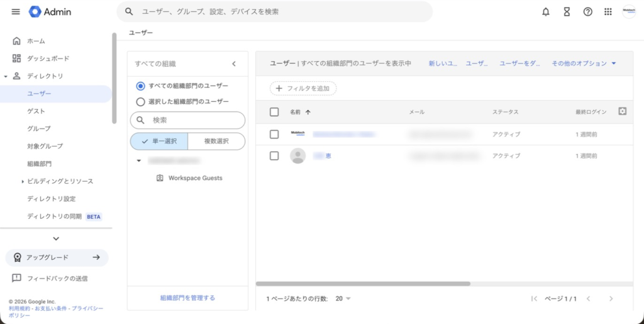Viewport: 644px width, 324px height.
Task: Click the plus icon for filter
Action: (279, 88)
